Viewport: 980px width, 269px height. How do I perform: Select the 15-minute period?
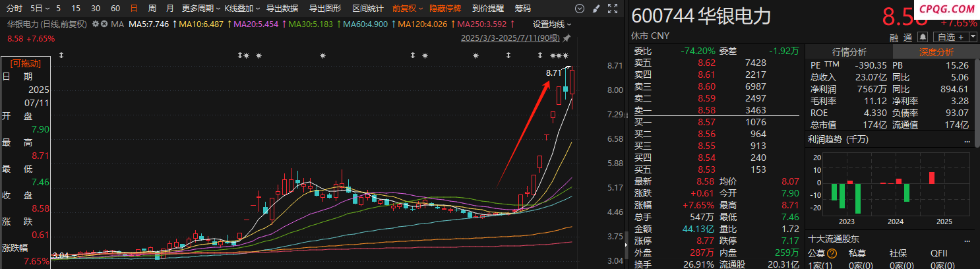tap(75, 9)
